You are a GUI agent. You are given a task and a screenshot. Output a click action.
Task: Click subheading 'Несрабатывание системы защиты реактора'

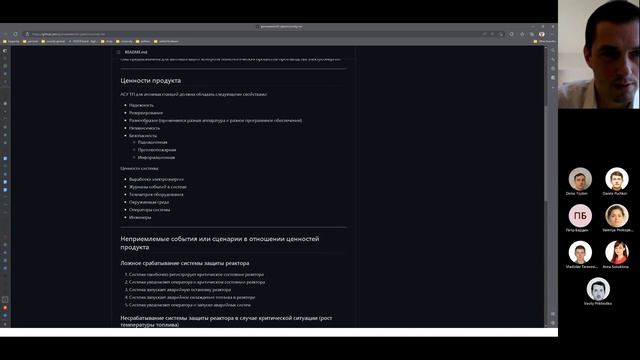[226, 321]
